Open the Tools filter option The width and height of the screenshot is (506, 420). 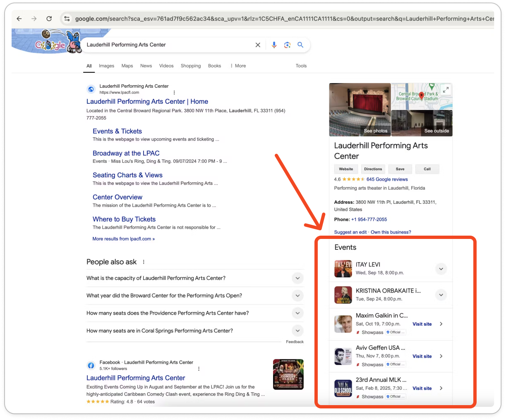[301, 66]
